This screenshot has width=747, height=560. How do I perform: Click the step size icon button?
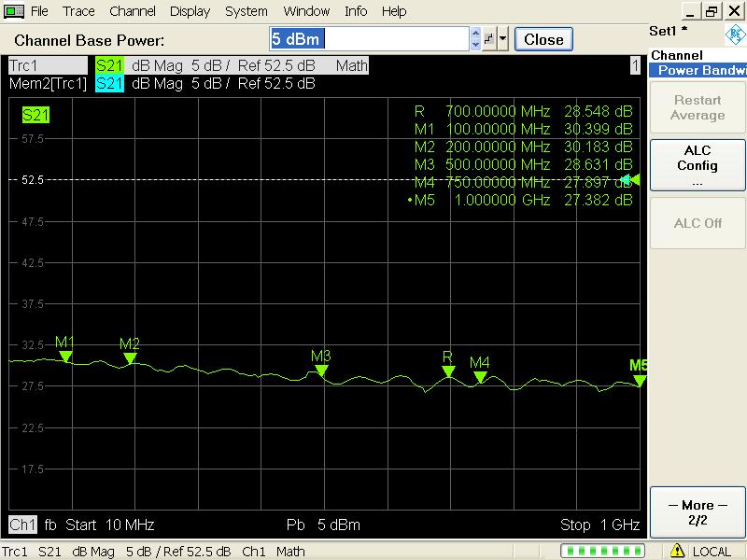[x=488, y=39]
